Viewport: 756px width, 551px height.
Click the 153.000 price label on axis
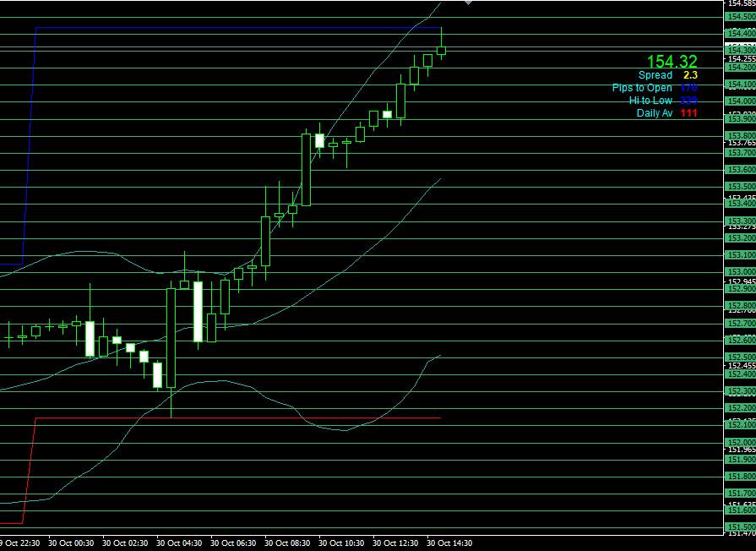pos(740,272)
